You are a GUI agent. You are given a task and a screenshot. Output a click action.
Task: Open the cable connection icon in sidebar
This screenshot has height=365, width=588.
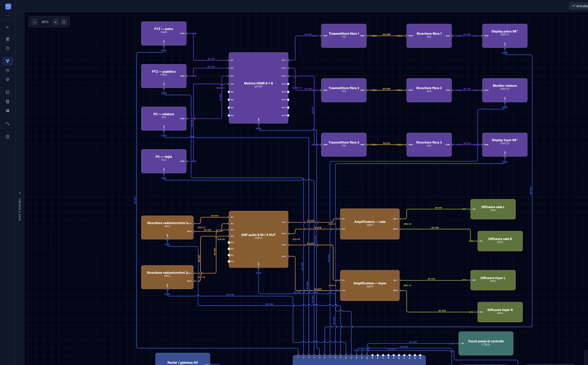[8, 124]
